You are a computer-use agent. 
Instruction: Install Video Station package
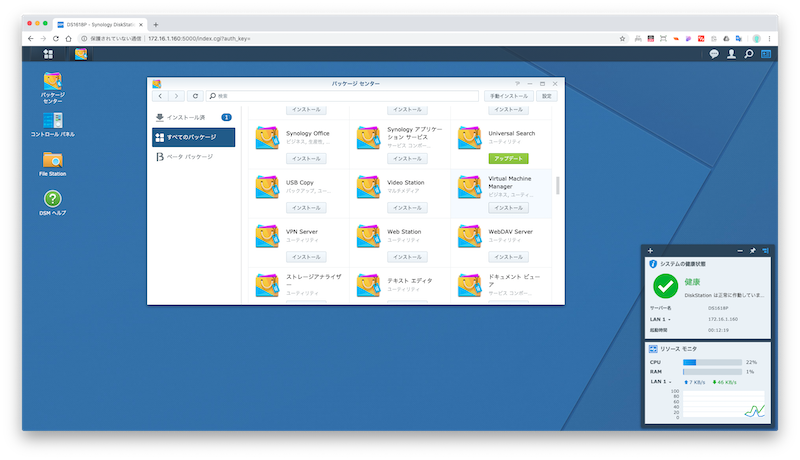click(407, 208)
